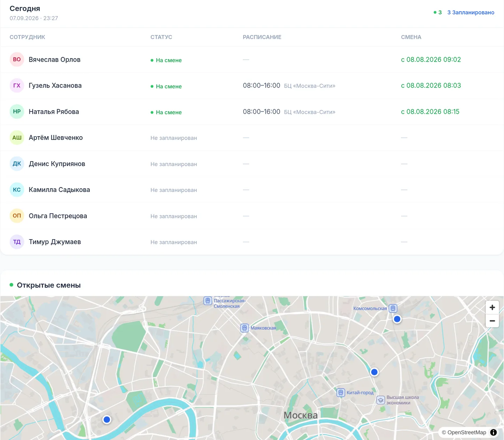
Task: Open employee Гузель Хасанова
Action: (x=55, y=85)
